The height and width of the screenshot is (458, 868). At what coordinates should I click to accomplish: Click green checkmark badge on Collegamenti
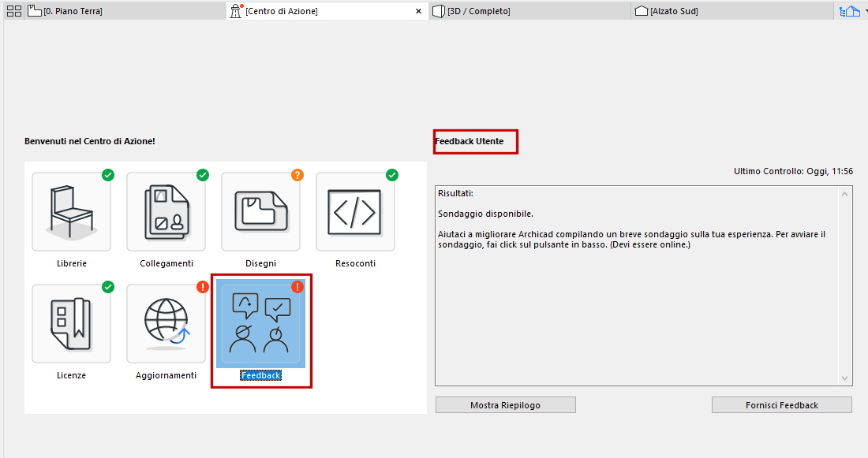pyautogui.click(x=203, y=175)
